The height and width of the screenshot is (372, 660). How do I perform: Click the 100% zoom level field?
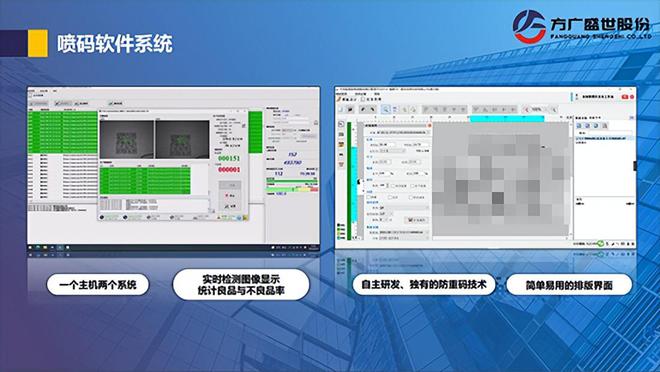coord(536,109)
